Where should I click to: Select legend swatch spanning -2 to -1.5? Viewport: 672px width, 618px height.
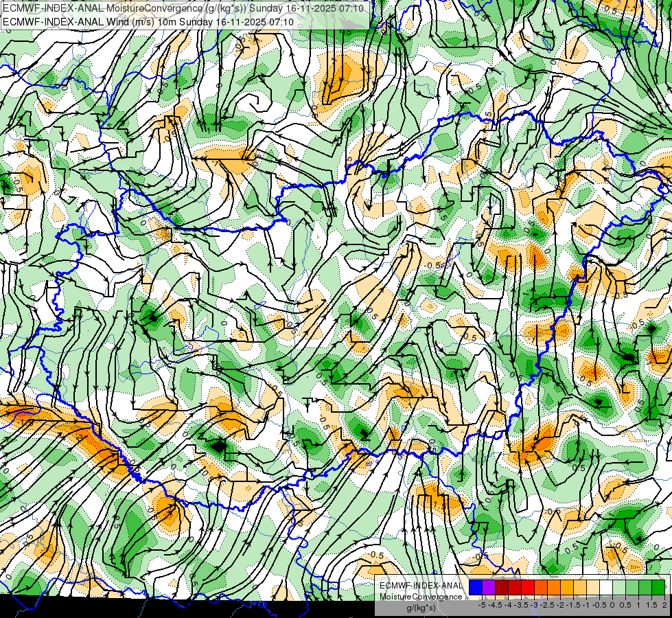[x=567, y=587]
